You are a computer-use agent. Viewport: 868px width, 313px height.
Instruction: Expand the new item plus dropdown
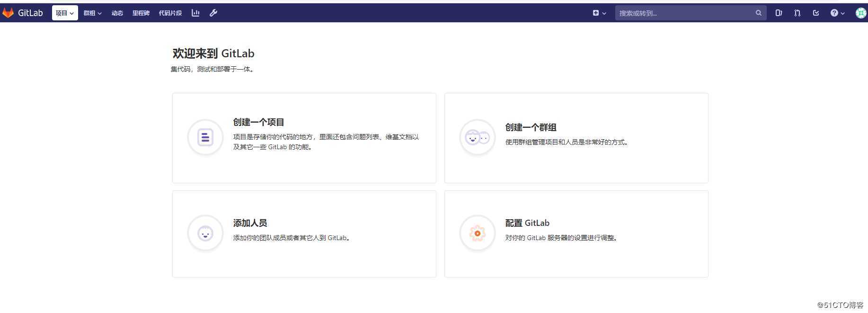[599, 13]
